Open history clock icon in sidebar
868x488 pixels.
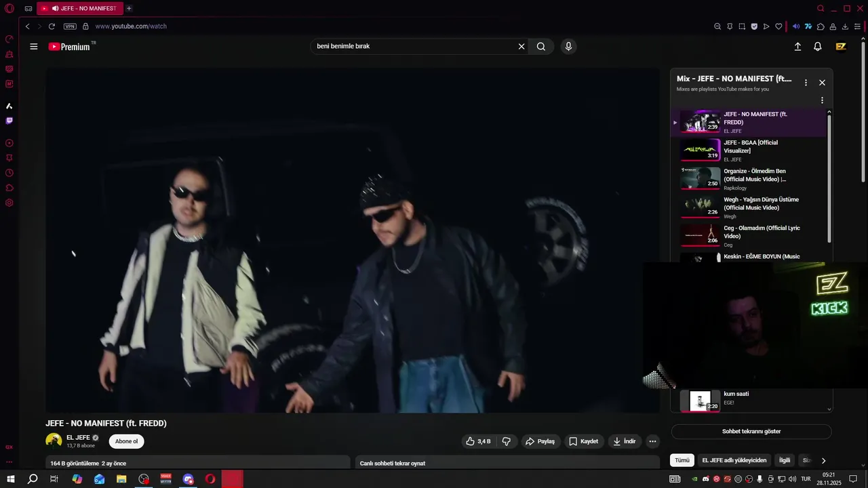(x=9, y=173)
